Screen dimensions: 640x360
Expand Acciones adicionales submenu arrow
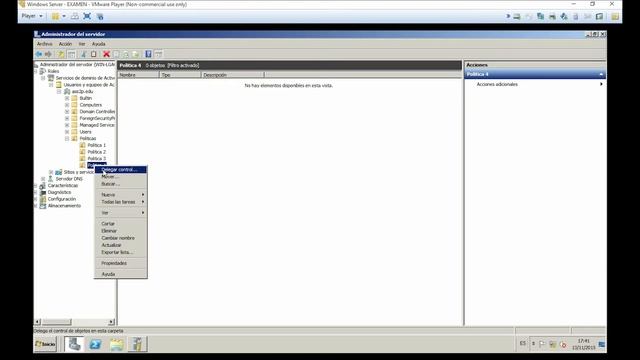[601, 84]
